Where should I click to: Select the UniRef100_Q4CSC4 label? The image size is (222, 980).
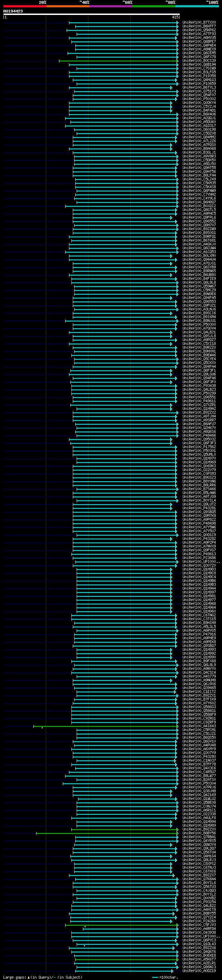[x=199, y=673]
